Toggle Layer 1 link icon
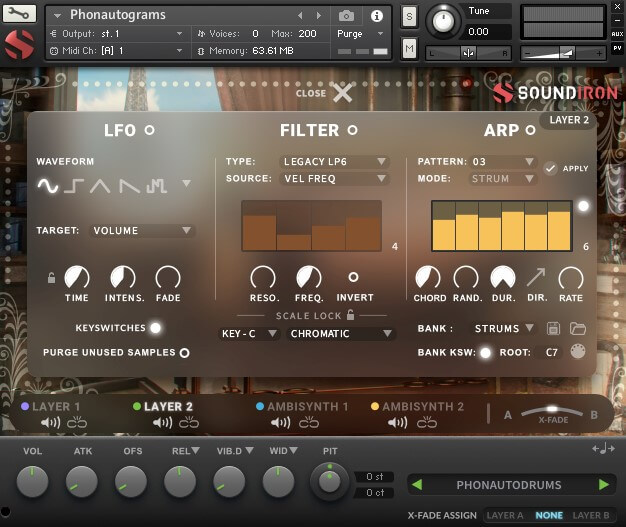The height and width of the screenshot is (527, 626). tap(77, 422)
